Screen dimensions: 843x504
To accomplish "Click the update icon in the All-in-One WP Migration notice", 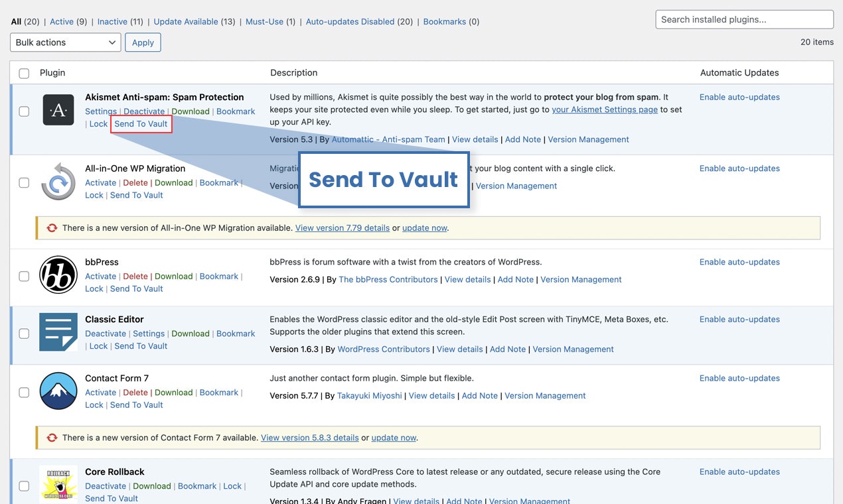I will point(52,227).
